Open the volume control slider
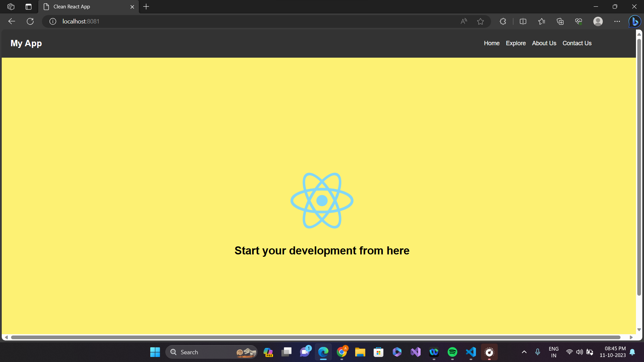 [x=580, y=352]
